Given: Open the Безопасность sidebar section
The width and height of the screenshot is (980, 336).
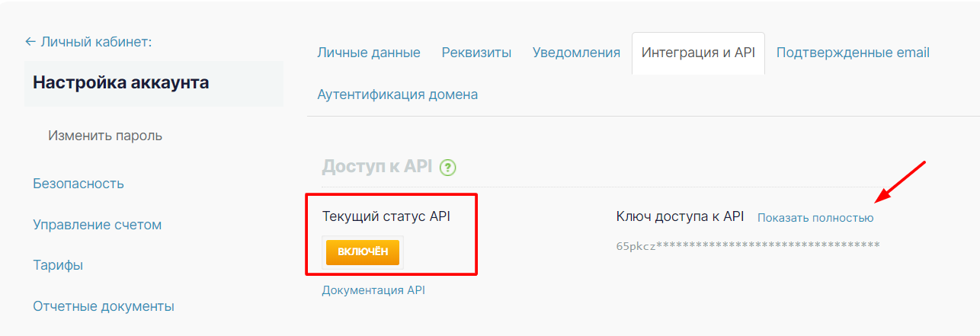Looking at the screenshot, I should [x=78, y=184].
